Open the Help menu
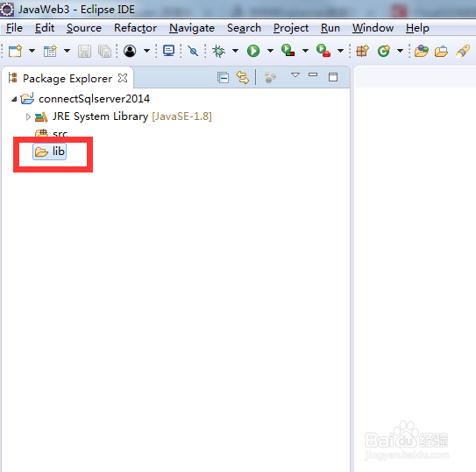Screen dimensions: 476x472 [x=417, y=28]
